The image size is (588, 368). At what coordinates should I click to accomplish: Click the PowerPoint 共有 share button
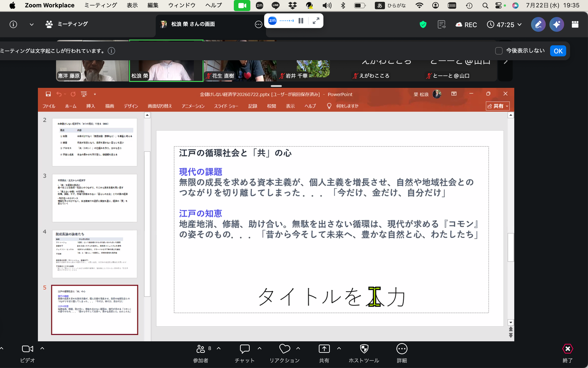(x=498, y=106)
